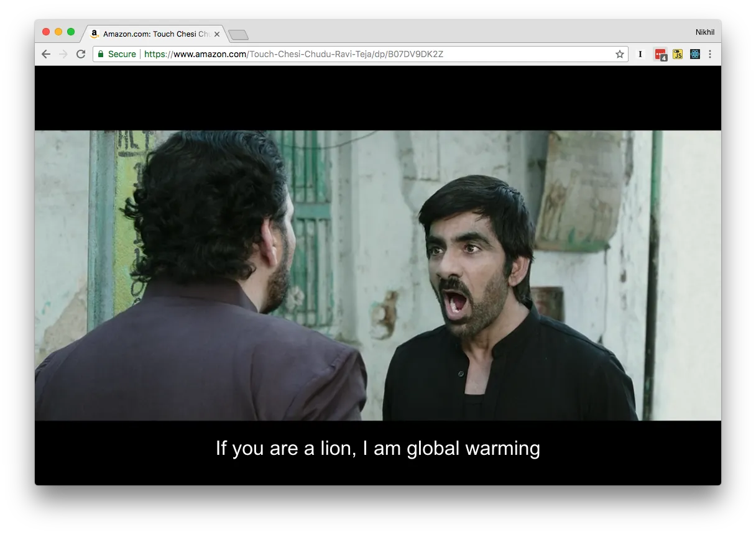Close the Amazon.com Touch Chesi tab

217,34
